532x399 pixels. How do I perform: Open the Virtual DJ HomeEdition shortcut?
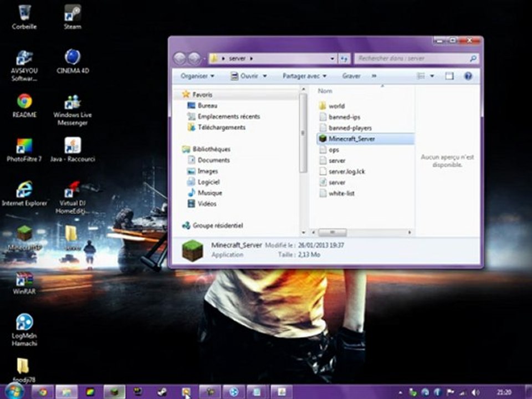coord(72,197)
